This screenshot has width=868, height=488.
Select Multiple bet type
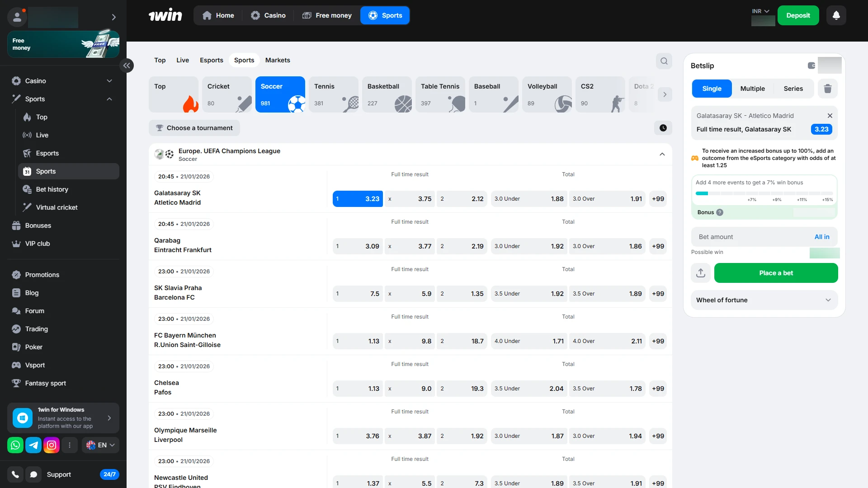(x=752, y=89)
